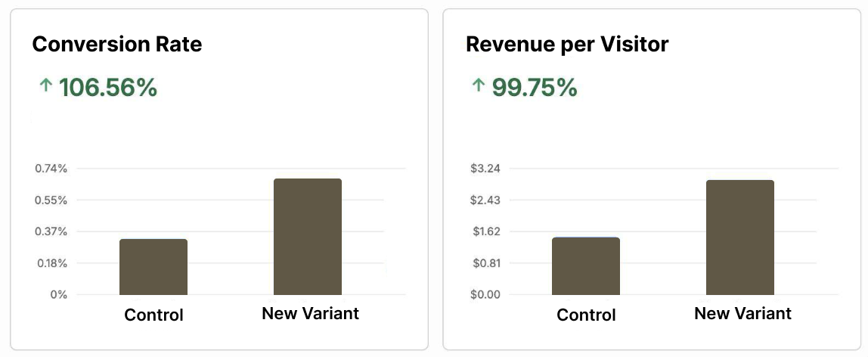
Task: Click the Control bar in Conversion Rate chart
Action: (153, 267)
